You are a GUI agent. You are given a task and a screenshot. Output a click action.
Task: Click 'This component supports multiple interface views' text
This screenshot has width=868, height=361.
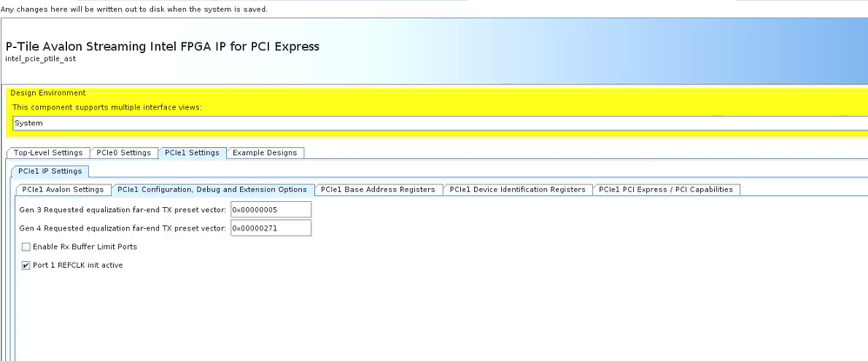coord(107,107)
